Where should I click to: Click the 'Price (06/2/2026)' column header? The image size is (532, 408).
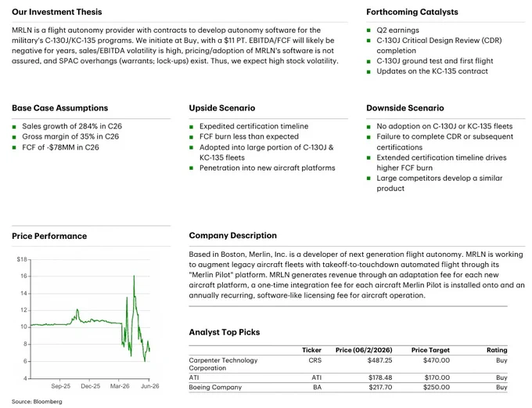pos(364,350)
